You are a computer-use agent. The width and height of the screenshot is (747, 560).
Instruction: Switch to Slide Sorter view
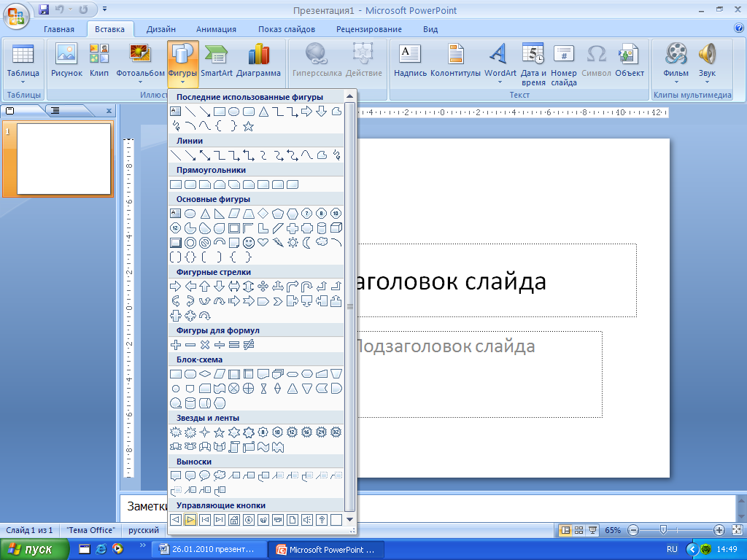coord(578,530)
